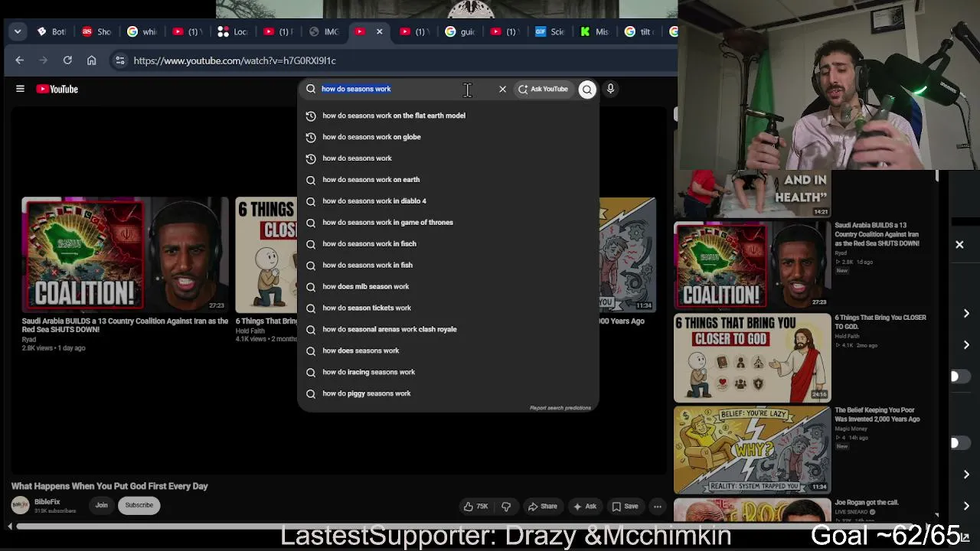The height and width of the screenshot is (551, 980).
Task: Switch to the 'guic' Google tab
Action: click(459, 31)
